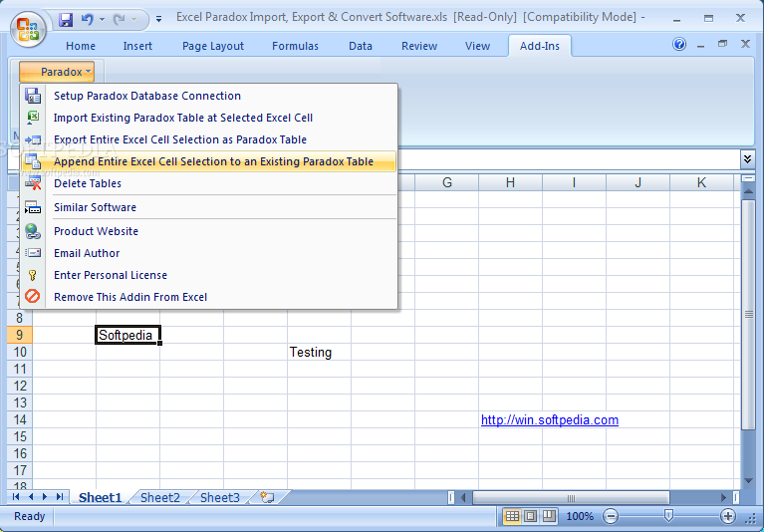Switch to Sheet1 tab
The image size is (764, 532).
point(100,497)
